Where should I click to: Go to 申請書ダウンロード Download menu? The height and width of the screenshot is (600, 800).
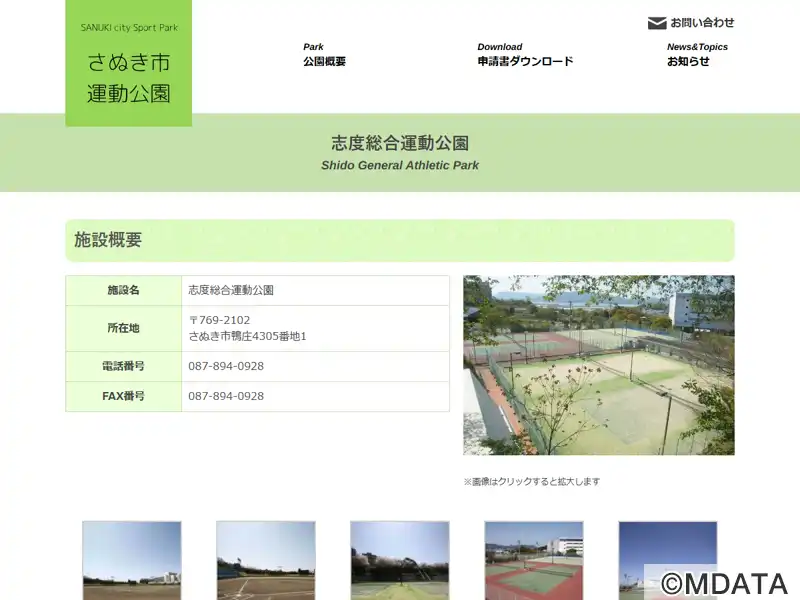coord(525,55)
